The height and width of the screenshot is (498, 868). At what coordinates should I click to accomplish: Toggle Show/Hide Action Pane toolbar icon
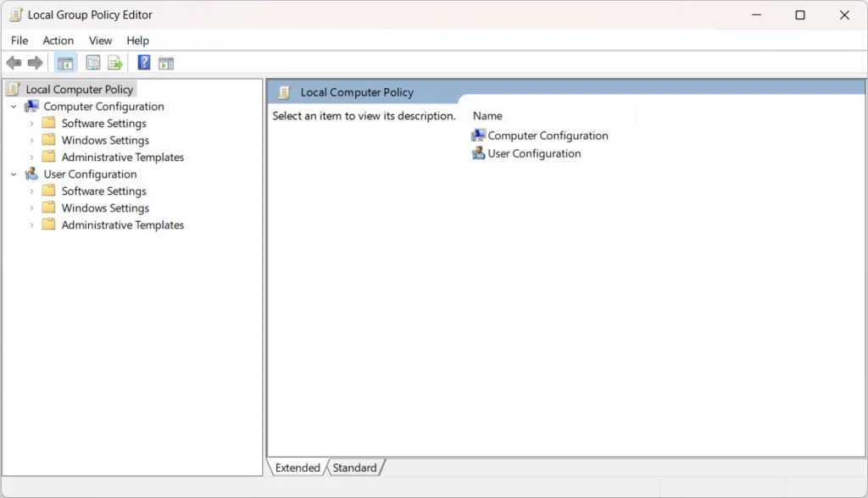pyautogui.click(x=166, y=63)
